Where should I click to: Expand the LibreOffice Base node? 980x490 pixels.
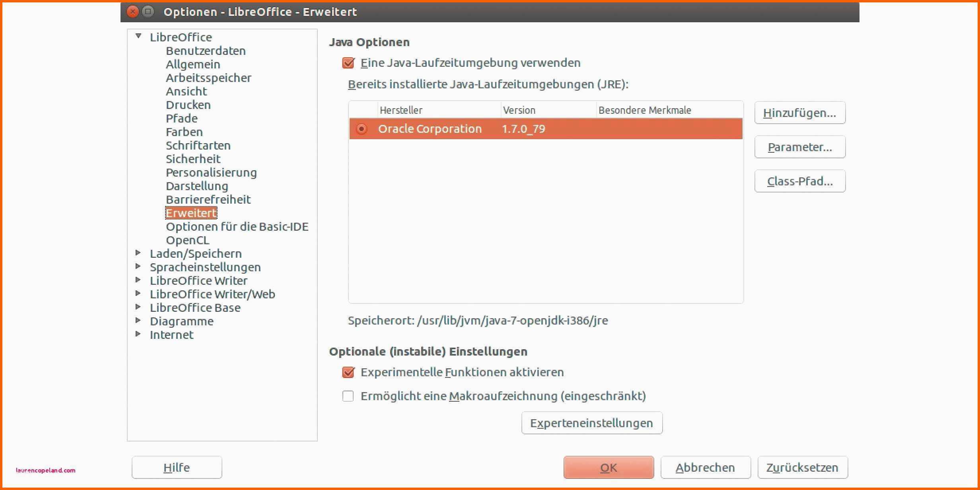tap(138, 307)
